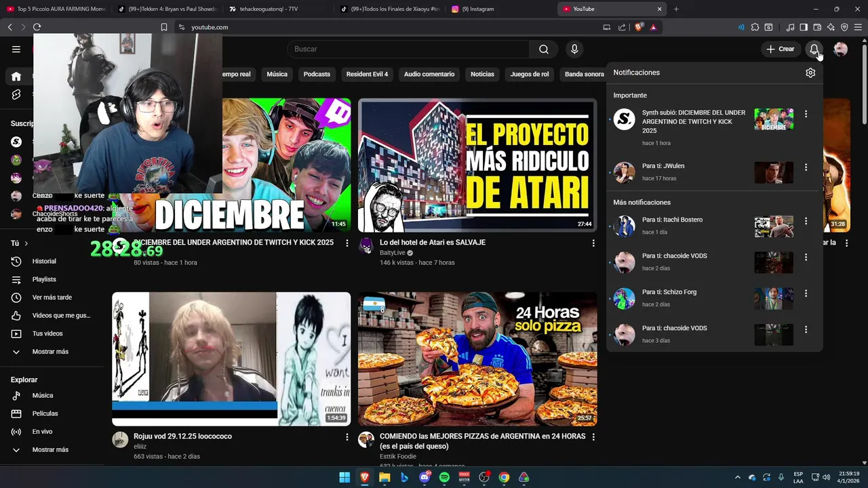Start voice search with microphone icon
This screenshot has height=488, width=868.
coord(574,49)
